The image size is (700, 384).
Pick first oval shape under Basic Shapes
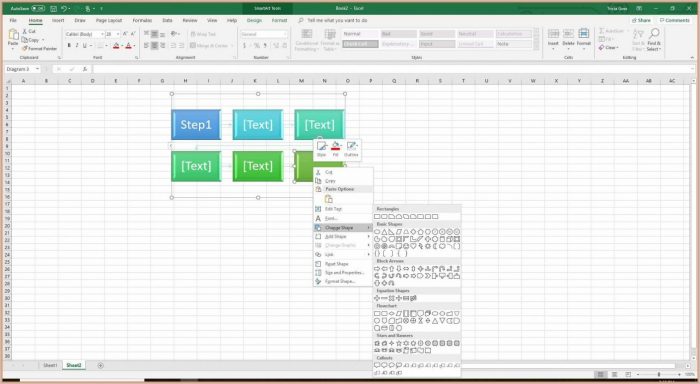(377, 232)
